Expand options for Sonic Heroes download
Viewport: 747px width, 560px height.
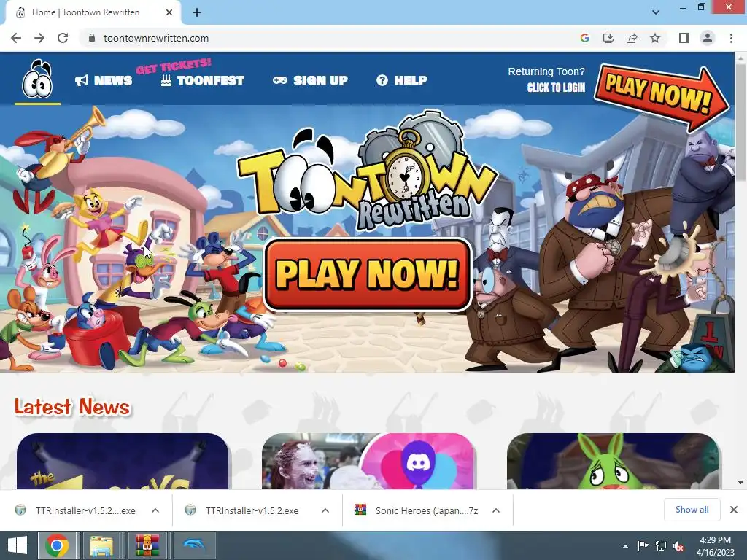tap(496, 510)
